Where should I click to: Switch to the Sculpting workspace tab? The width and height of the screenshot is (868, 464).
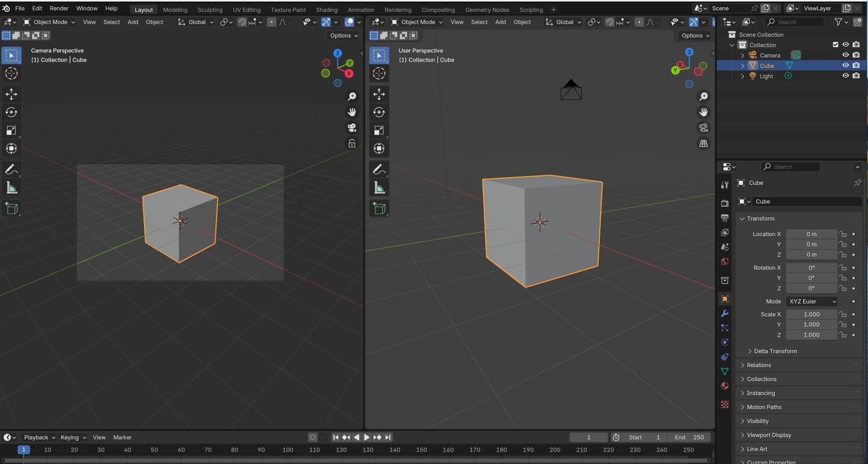click(210, 10)
